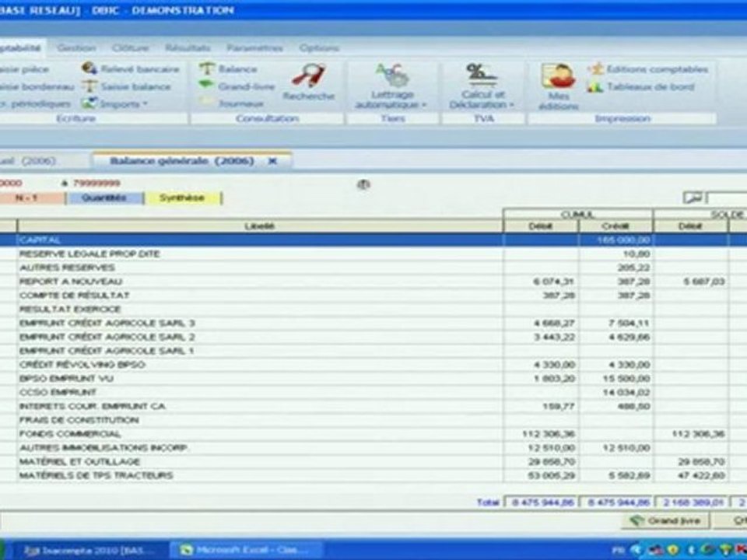
Task: Select the RESULTAT EXERCICE row
Action: click(373, 309)
